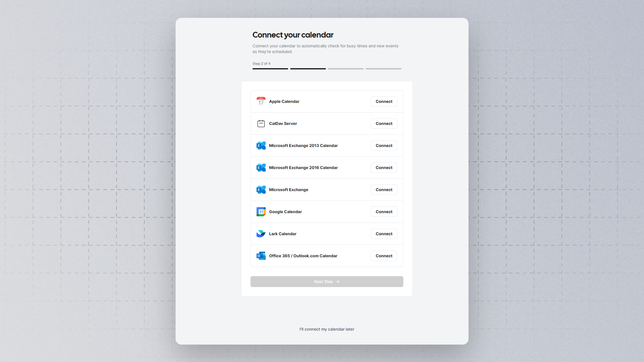
Task: Click the CalDav Server label
Action: click(283, 123)
